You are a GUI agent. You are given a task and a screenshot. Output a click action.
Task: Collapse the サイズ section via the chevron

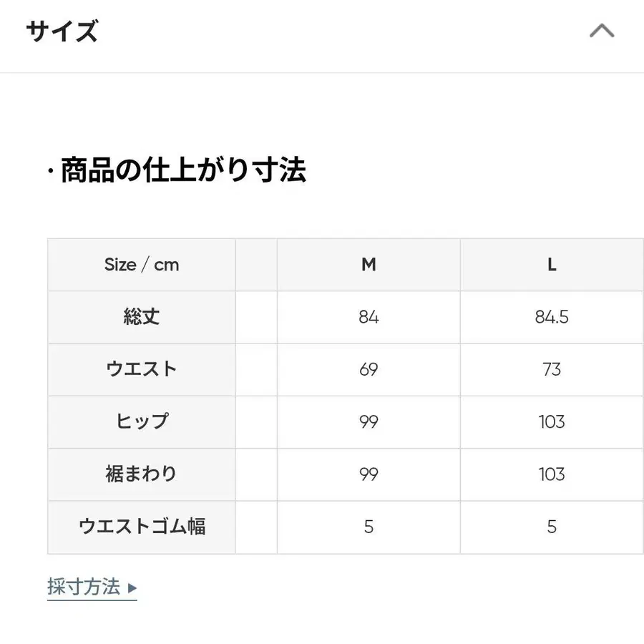pos(602,30)
